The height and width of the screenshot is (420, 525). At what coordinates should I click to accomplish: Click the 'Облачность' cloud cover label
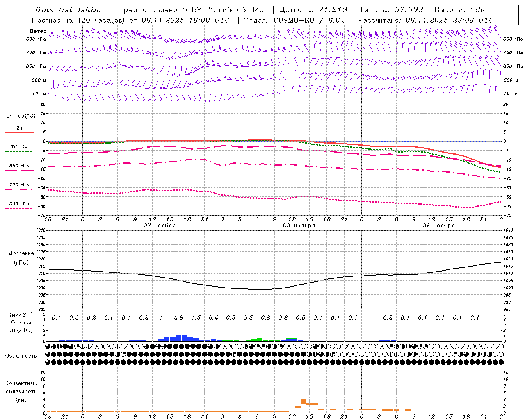(21, 356)
